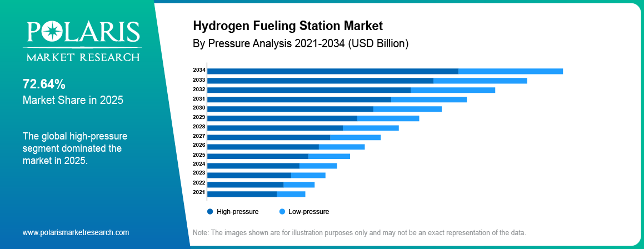
Task: Click the Polaris Market Research logo
Action: tap(83, 42)
